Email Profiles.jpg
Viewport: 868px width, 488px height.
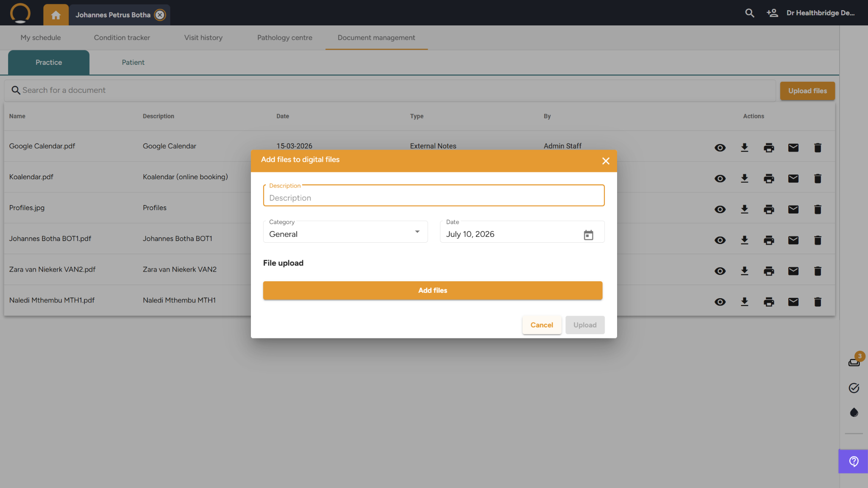pos(793,210)
